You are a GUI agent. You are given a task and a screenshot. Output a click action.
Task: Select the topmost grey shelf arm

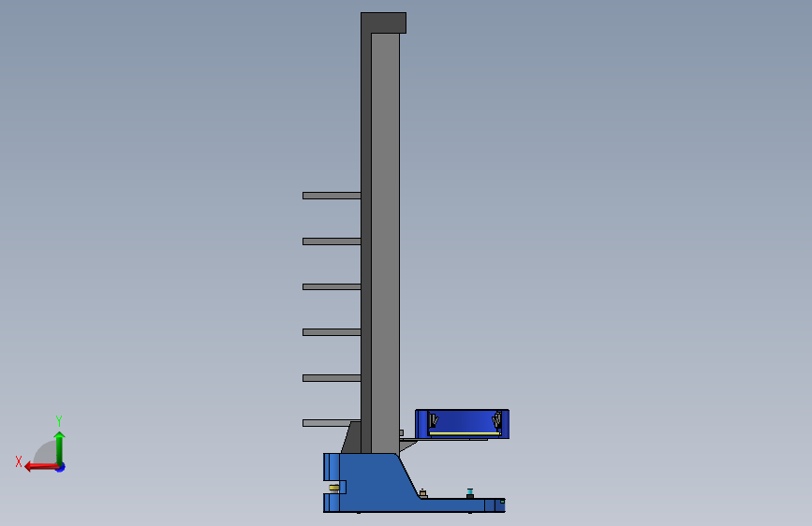332,196
